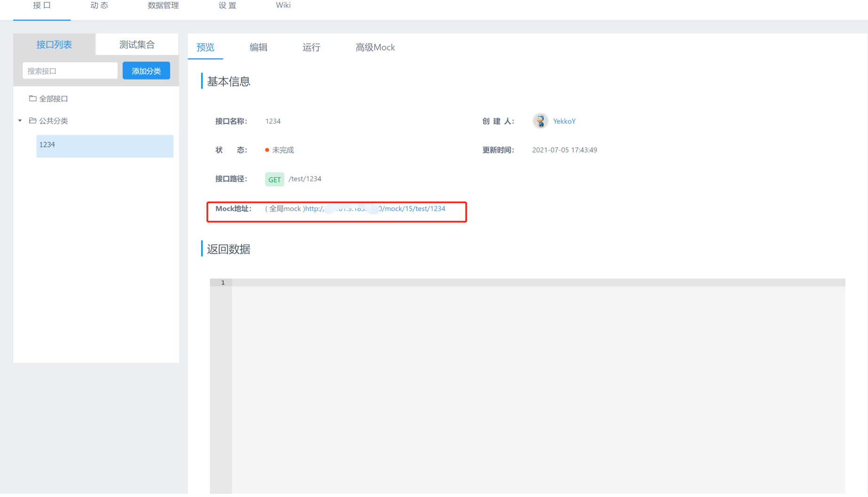Open the 编辑 tab

pos(258,47)
